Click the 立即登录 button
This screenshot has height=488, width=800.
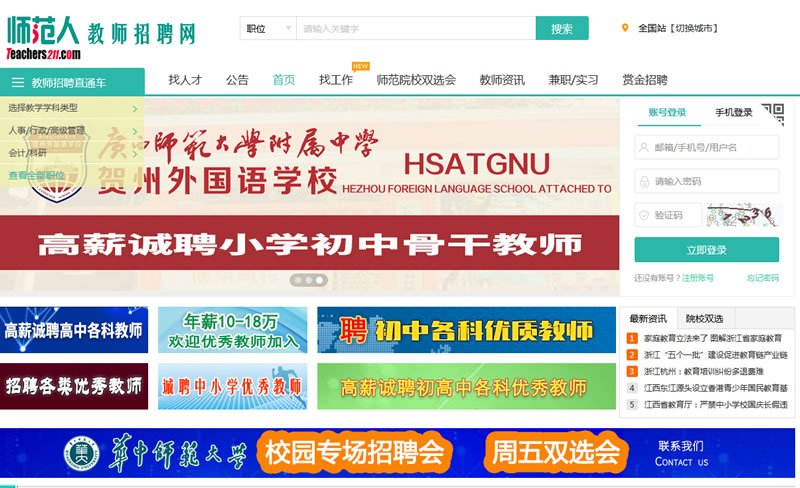[707, 250]
